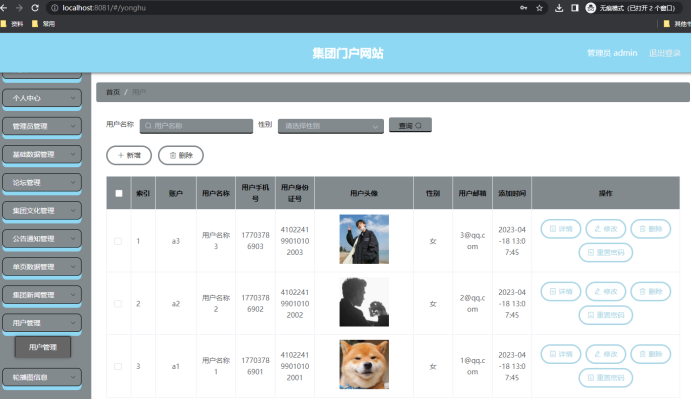
Task: Open silhouette avatar of user a2
Action: coord(364,302)
